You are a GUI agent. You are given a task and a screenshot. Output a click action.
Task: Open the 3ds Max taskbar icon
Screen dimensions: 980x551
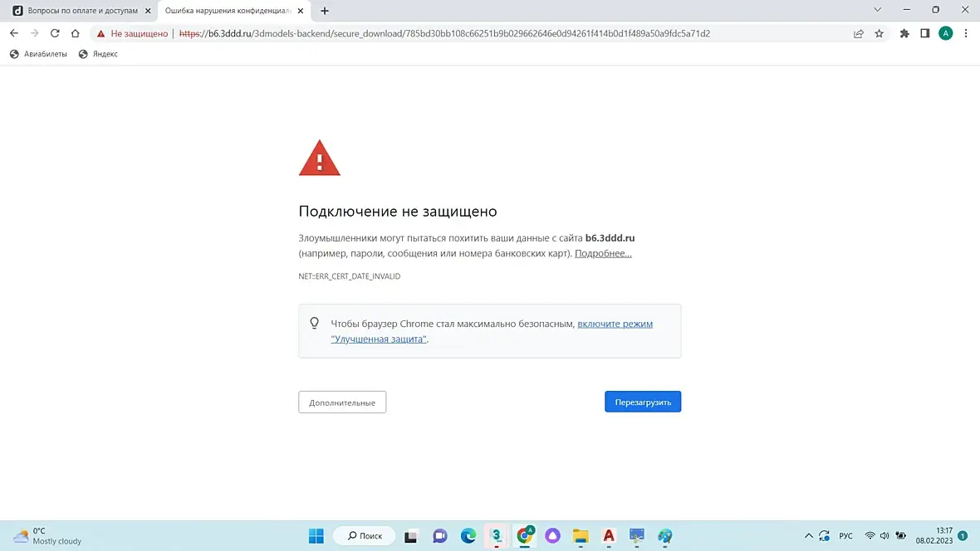[x=497, y=536]
